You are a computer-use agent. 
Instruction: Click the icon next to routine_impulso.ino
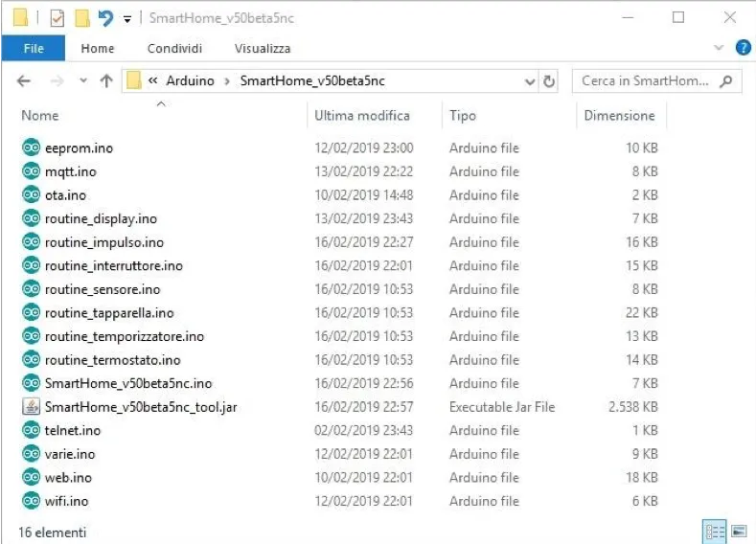(x=32, y=242)
